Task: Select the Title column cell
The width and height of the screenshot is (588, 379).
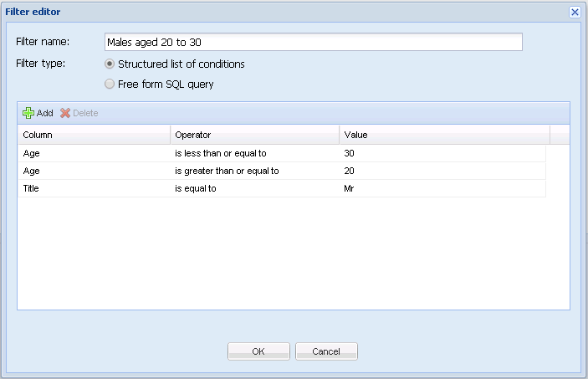Action: [94, 188]
